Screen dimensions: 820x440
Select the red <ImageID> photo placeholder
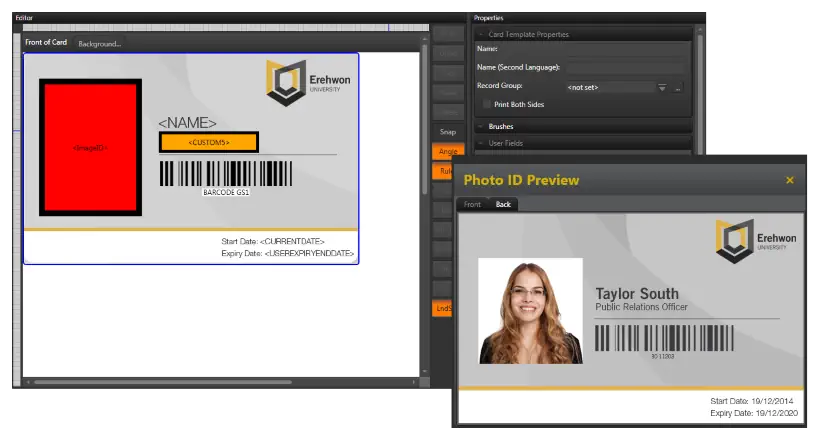click(90, 148)
